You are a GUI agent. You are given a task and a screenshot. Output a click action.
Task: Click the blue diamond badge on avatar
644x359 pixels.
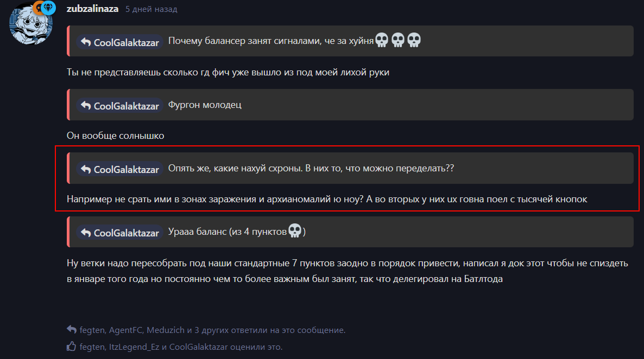coord(49,8)
